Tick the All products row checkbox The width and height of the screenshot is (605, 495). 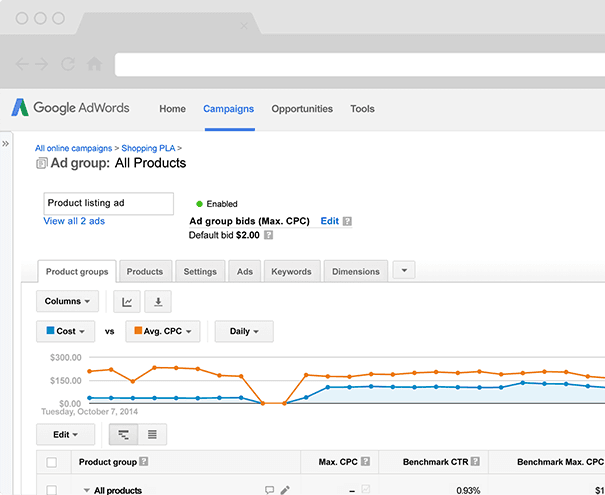click(x=52, y=490)
